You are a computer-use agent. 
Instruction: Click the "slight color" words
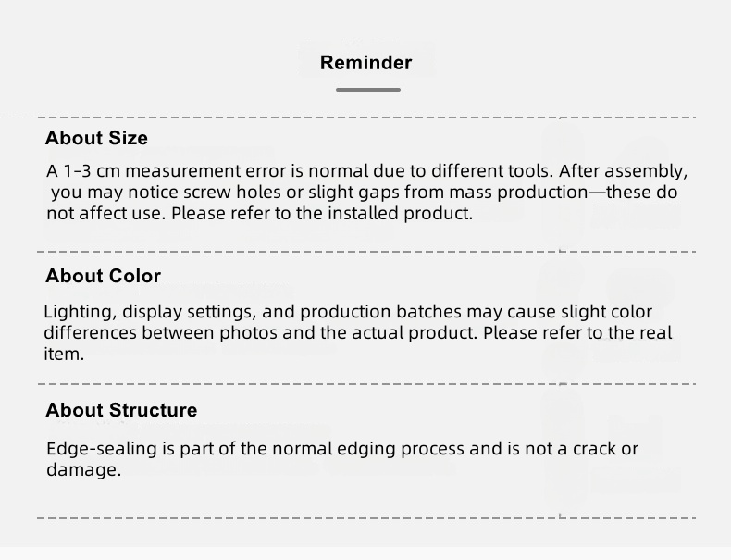(x=606, y=312)
